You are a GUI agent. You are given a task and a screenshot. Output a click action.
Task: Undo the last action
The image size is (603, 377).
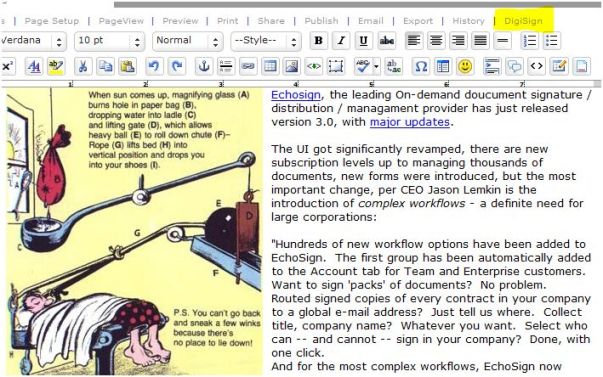coord(154,67)
